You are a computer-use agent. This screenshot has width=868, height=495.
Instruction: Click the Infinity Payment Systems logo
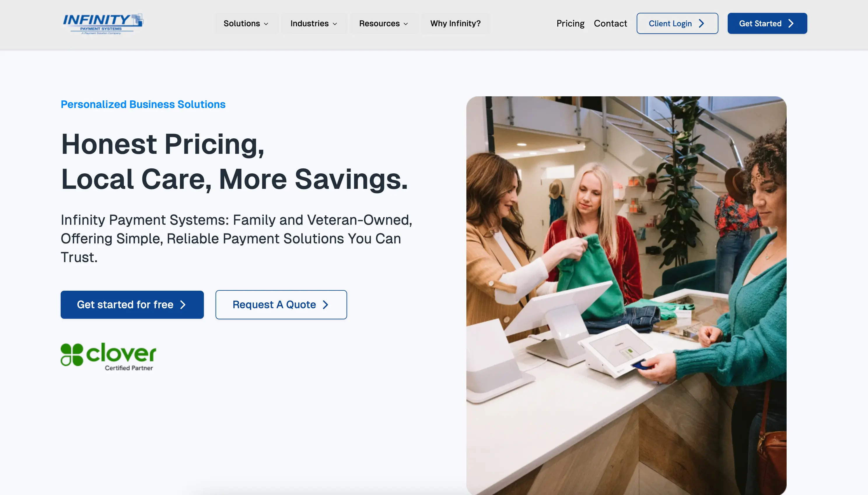click(103, 24)
